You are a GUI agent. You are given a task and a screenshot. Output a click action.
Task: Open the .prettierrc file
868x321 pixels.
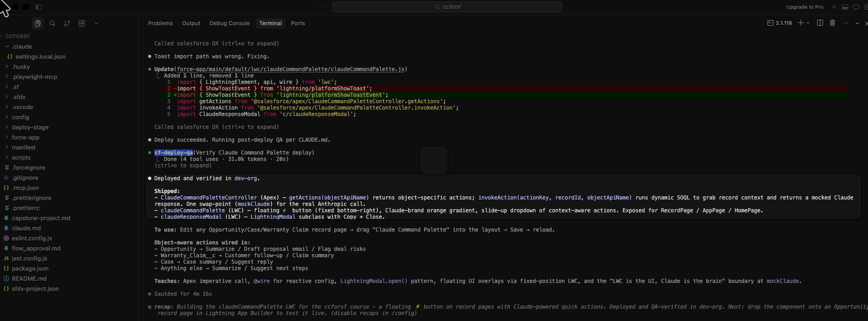26,208
